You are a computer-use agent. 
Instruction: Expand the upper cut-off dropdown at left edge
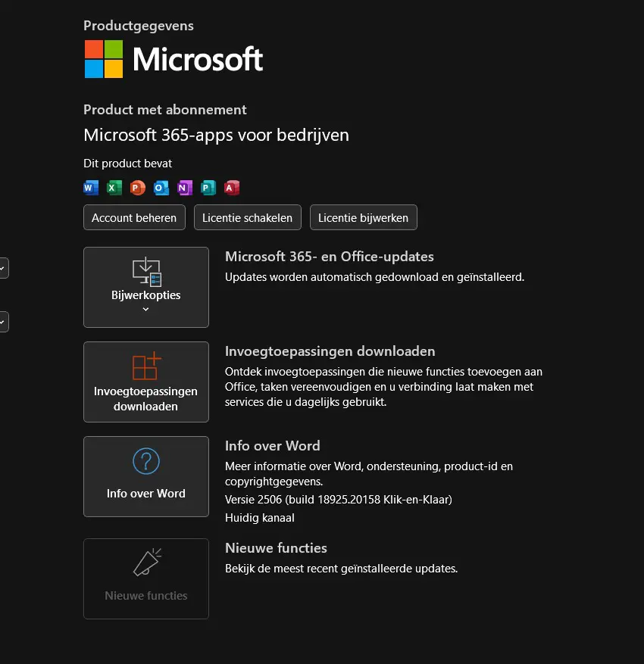tap(3, 268)
